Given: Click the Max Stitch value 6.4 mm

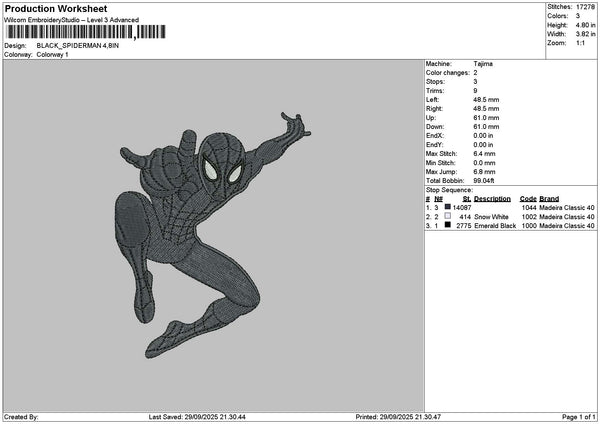Looking at the screenshot, I should [x=484, y=154].
